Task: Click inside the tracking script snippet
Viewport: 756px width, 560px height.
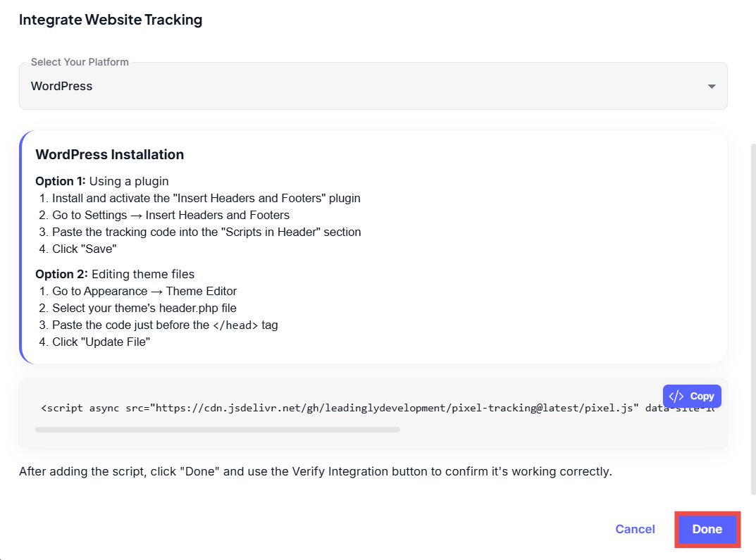Action: 338,409
